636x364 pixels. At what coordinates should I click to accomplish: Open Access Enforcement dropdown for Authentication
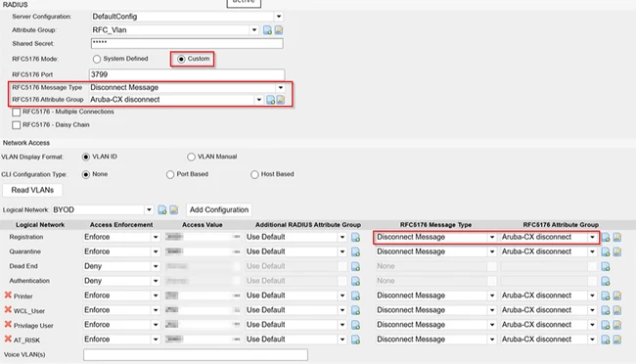pyautogui.click(x=156, y=281)
